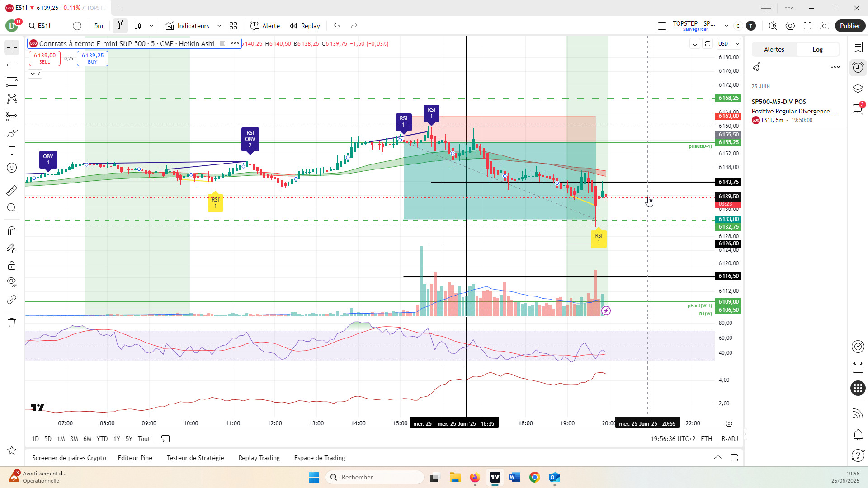Toggle magnet mode for drawings
Image resolution: width=868 pixels, height=488 pixels.
coord(12,231)
